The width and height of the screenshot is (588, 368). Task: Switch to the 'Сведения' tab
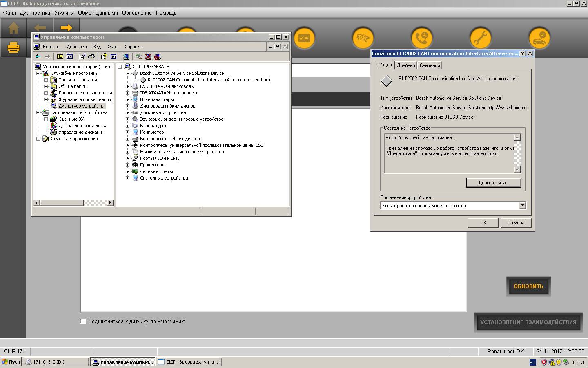tap(430, 65)
